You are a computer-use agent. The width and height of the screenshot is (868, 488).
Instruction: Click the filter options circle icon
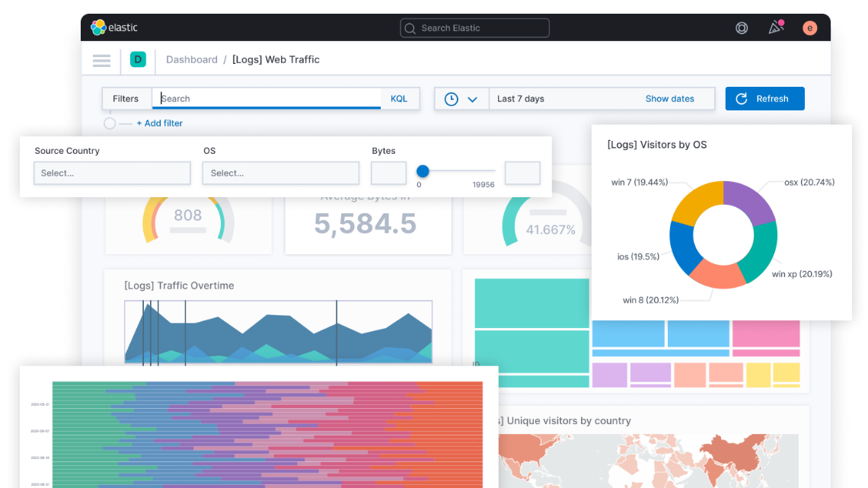tap(110, 123)
